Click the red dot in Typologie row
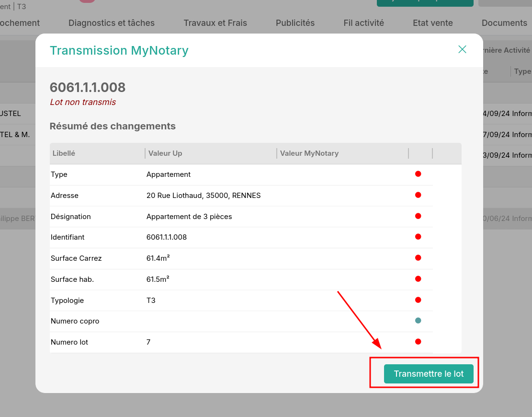Image resolution: width=532 pixels, height=417 pixels. [418, 300]
